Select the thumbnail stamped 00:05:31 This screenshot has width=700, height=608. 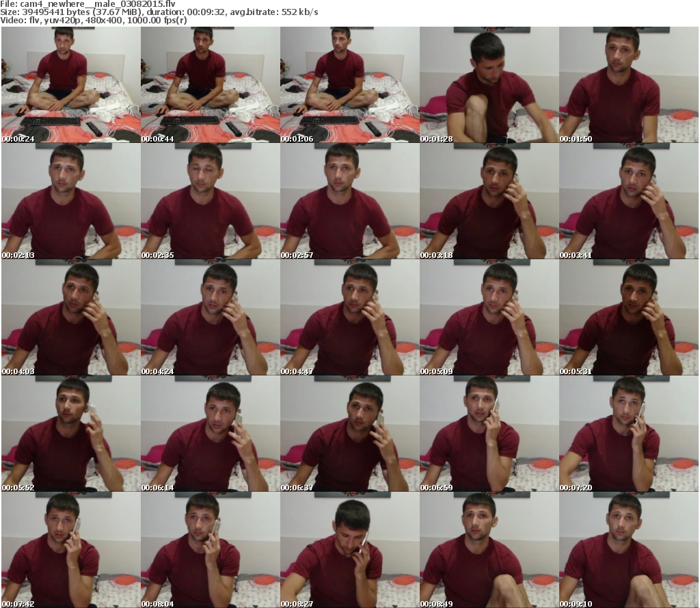(629, 317)
